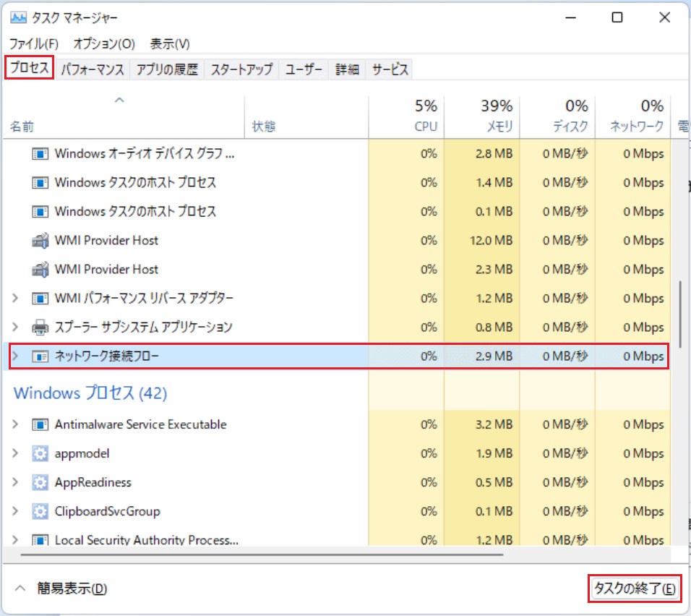Sort by the ネットワーク column header
The width and height of the screenshot is (691, 616).
pyautogui.click(x=633, y=116)
